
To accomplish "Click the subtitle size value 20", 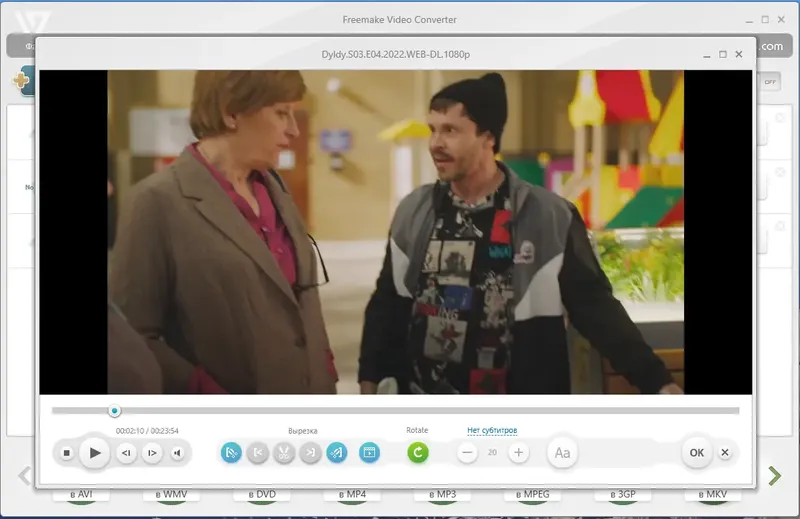I will coord(492,453).
